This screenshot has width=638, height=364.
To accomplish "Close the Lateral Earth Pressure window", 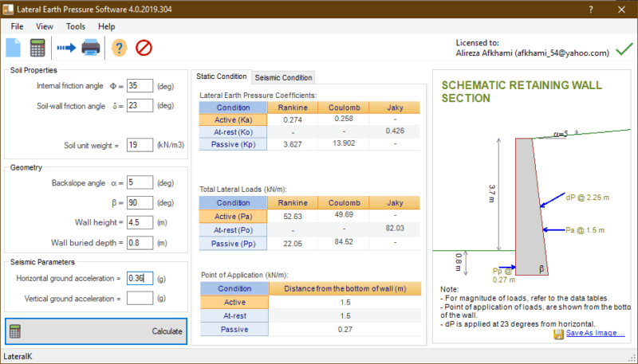I will (621, 10).
